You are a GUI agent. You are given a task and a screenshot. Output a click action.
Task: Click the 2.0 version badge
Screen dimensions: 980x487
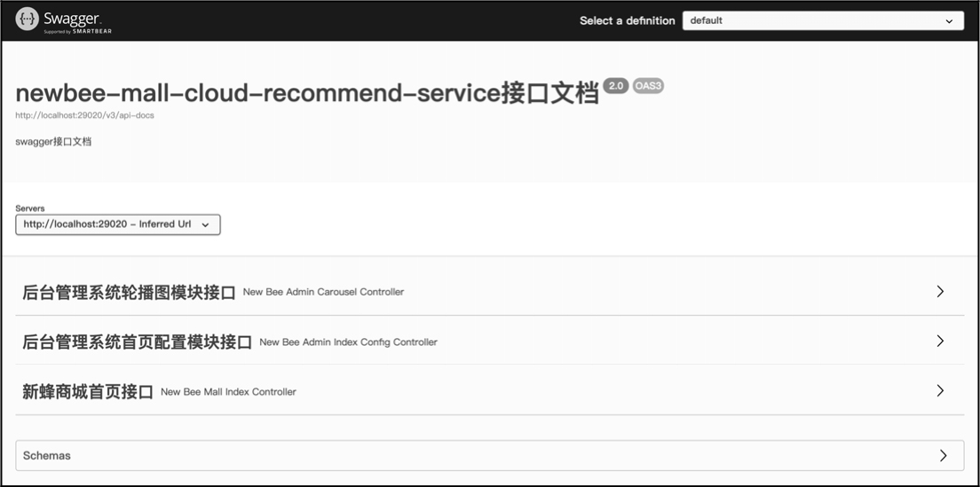tap(616, 85)
